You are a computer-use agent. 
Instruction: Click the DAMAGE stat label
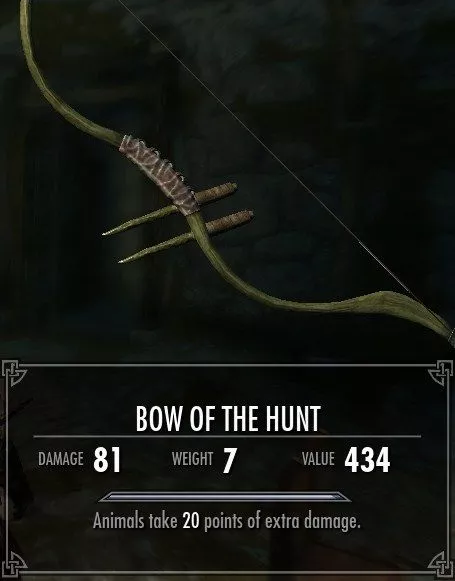point(61,459)
